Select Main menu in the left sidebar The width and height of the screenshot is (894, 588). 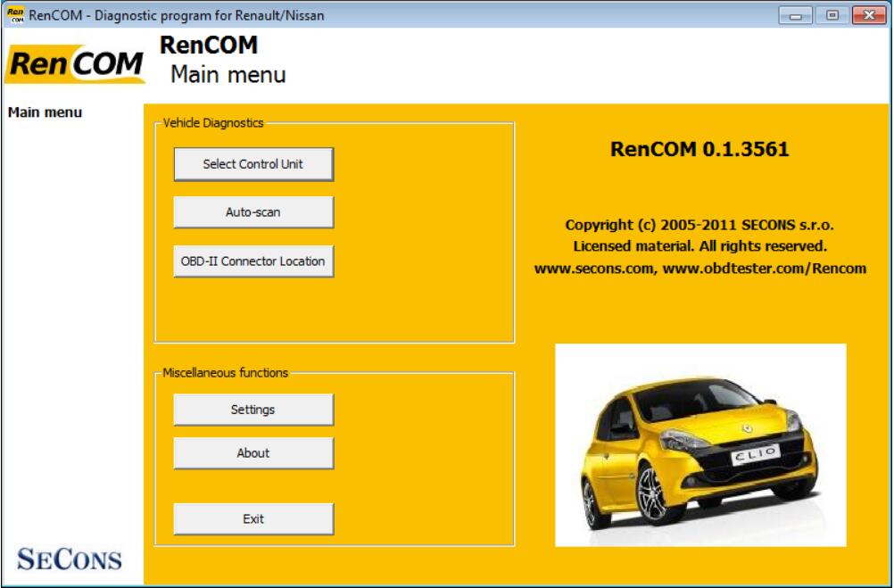coord(45,112)
